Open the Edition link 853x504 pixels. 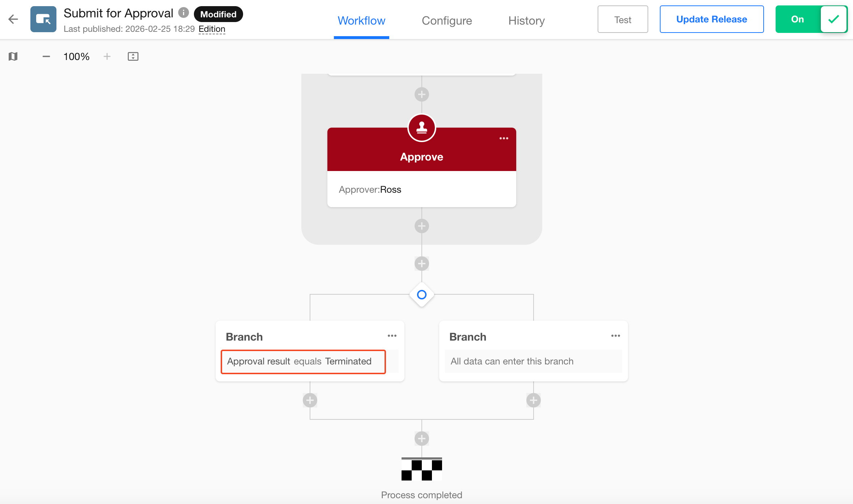[x=212, y=29]
